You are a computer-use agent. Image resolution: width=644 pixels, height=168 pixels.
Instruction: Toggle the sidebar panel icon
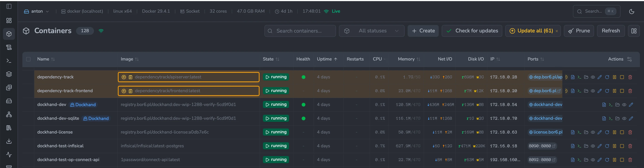tap(9, 6)
